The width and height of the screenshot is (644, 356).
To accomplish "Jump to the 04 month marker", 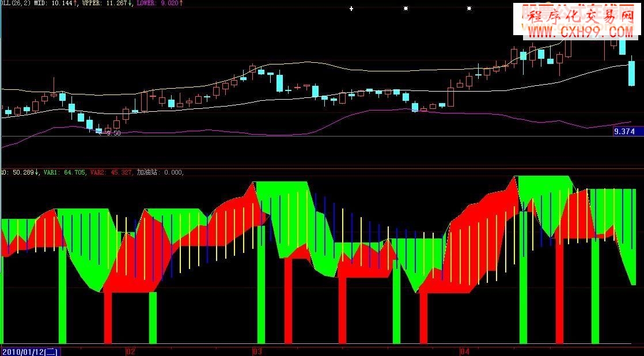I will [x=465, y=351].
